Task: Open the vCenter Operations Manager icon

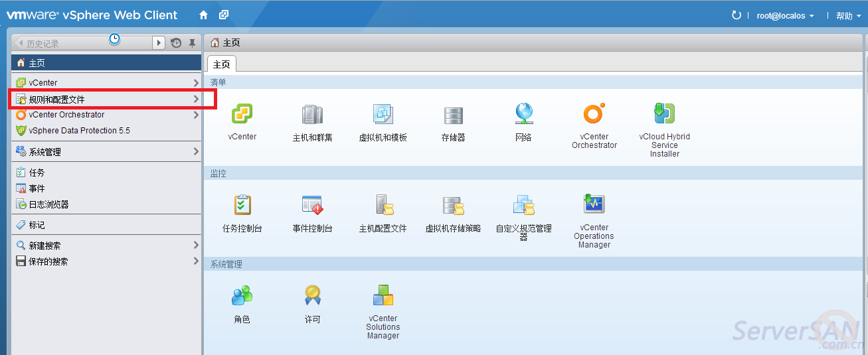Action: (x=594, y=204)
